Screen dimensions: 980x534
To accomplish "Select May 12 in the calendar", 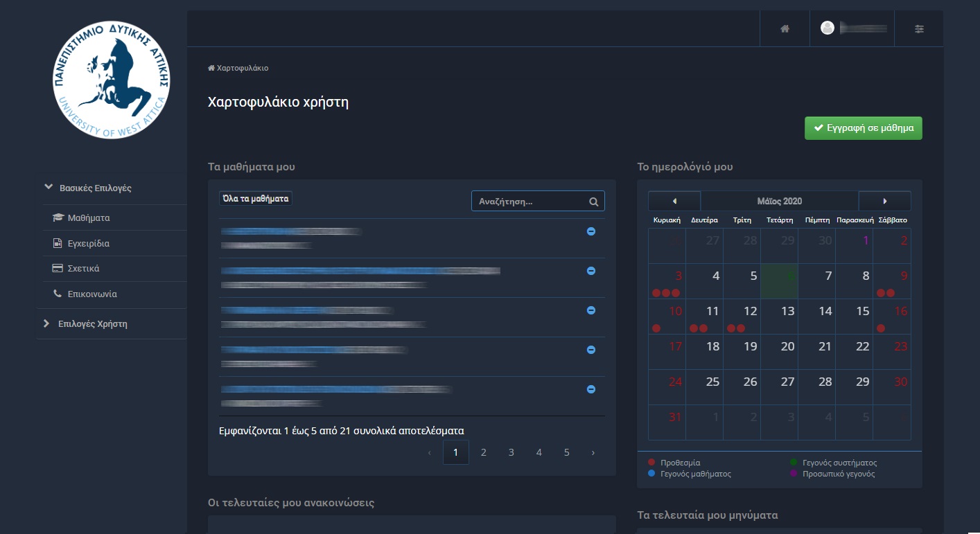I will (x=742, y=316).
